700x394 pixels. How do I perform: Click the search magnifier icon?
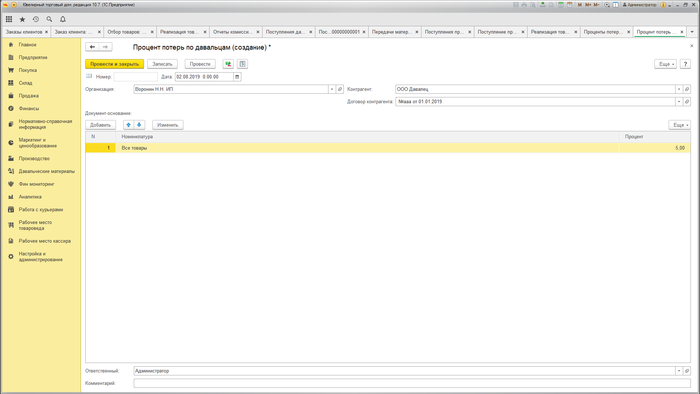[49, 19]
